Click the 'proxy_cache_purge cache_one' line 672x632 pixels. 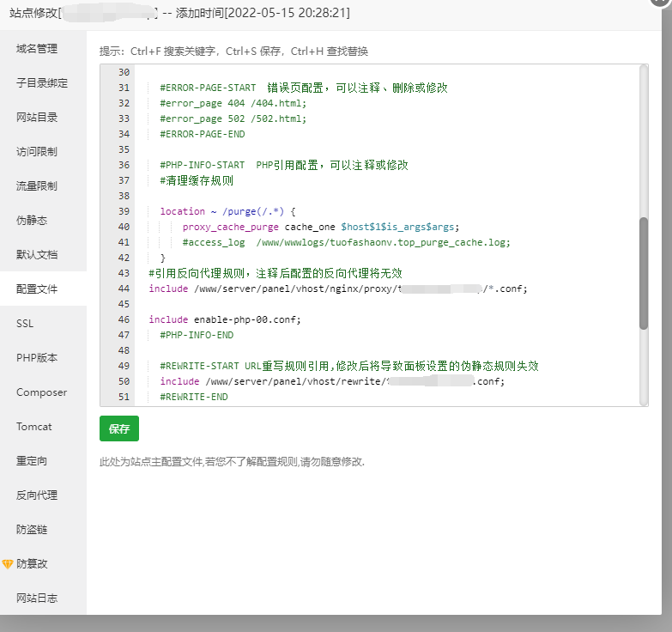(x=321, y=227)
